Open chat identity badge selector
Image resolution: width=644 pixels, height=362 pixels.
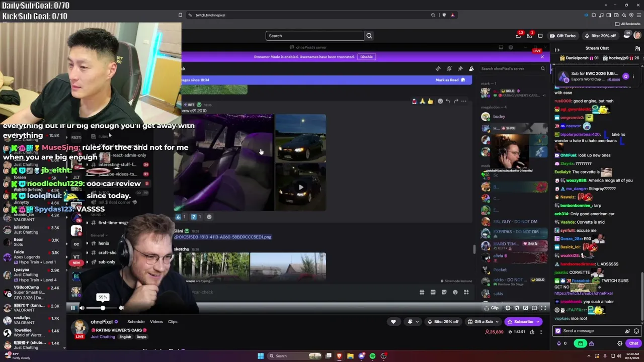[x=557, y=331]
